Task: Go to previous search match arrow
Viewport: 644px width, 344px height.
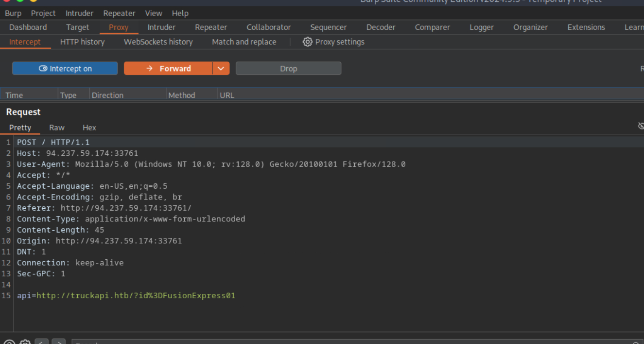Action: [x=42, y=342]
